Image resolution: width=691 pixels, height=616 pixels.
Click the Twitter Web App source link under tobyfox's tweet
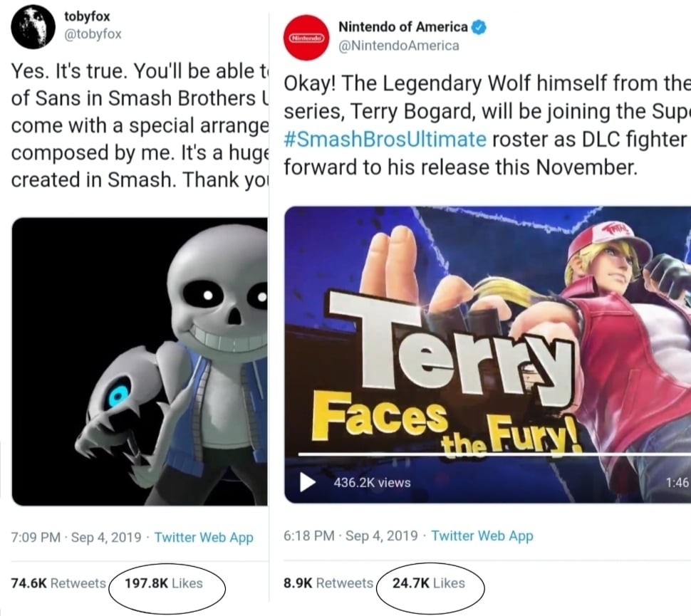(204, 538)
